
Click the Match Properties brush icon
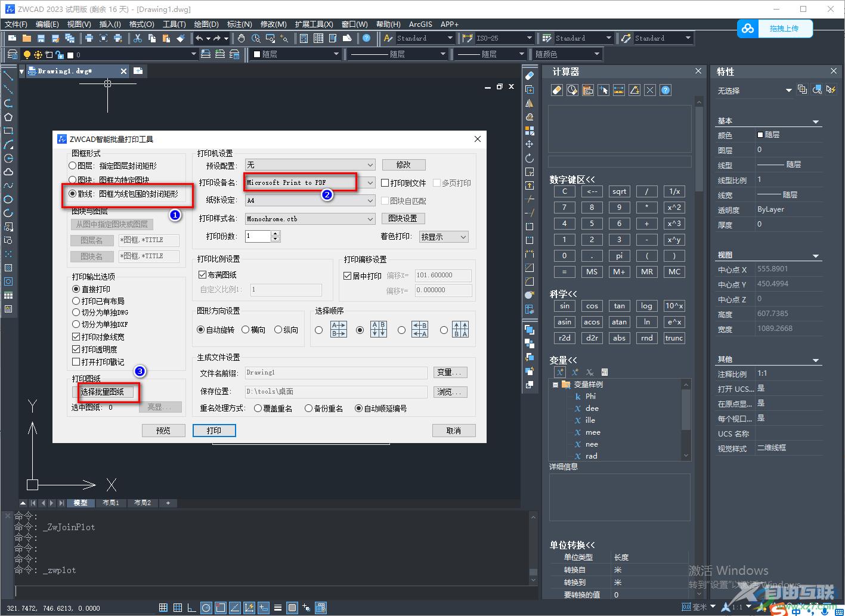[x=181, y=38]
